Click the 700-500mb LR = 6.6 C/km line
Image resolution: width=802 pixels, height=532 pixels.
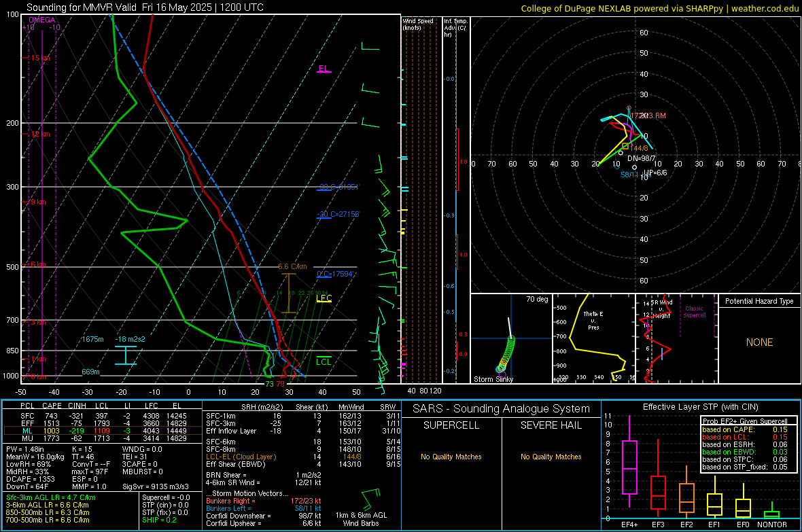48,520
